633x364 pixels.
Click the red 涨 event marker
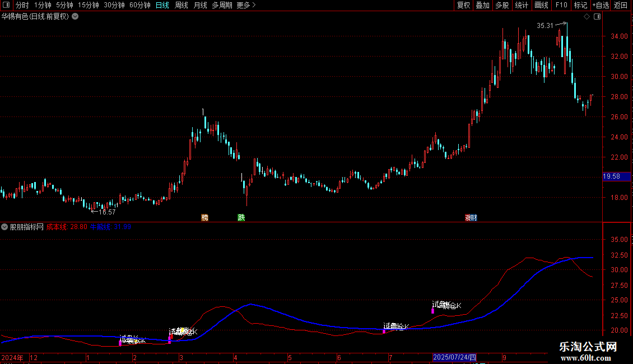click(468, 217)
